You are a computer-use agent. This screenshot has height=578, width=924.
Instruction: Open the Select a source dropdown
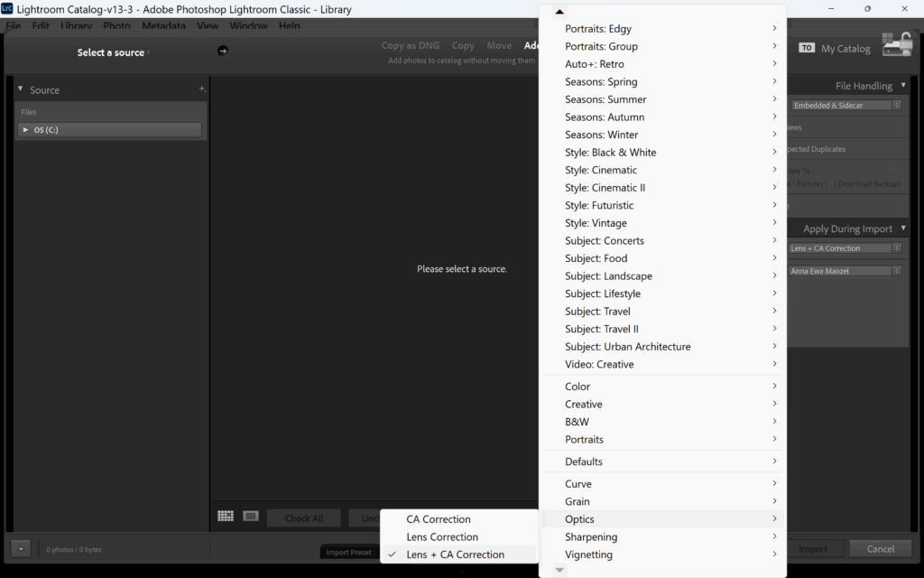[x=113, y=52]
